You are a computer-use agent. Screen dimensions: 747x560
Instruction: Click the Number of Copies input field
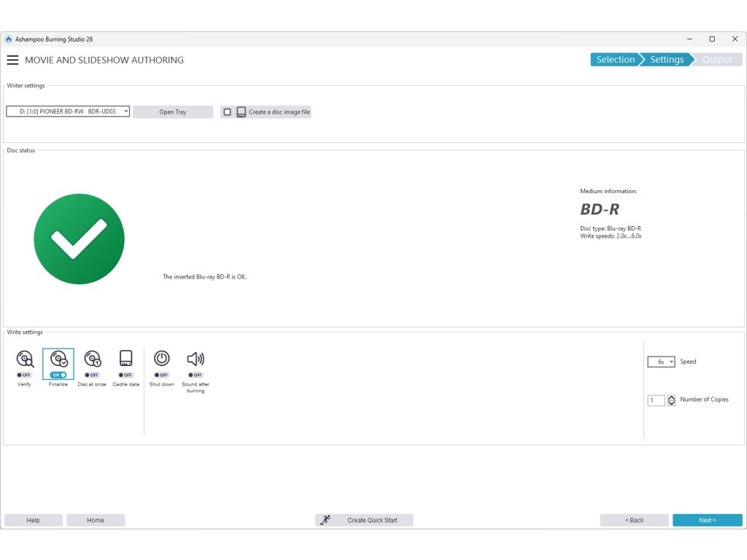656,400
